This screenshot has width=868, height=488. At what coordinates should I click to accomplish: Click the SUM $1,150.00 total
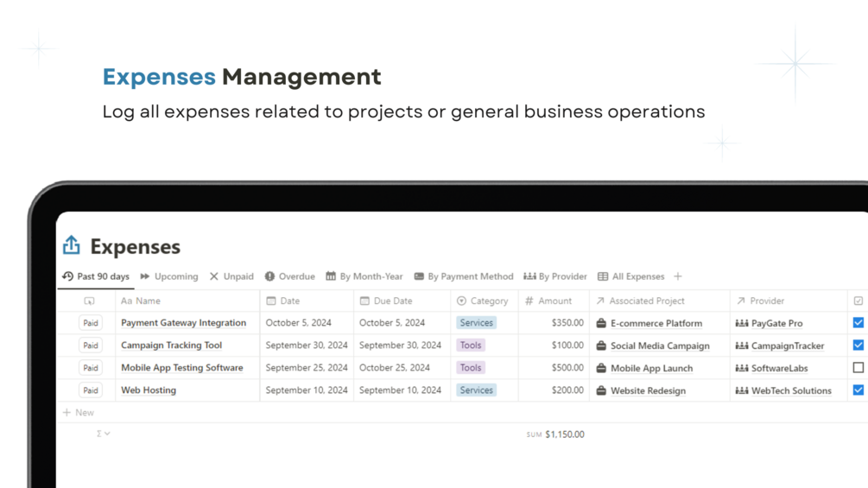[x=555, y=434]
